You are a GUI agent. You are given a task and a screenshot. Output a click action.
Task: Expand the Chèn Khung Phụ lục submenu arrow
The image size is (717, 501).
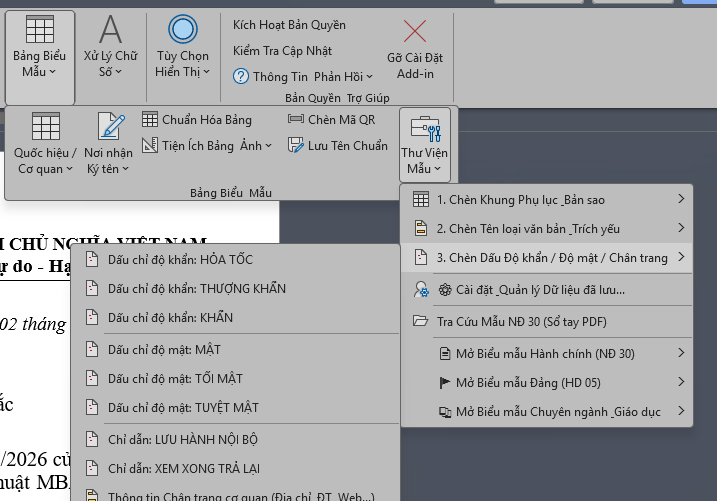click(x=681, y=199)
